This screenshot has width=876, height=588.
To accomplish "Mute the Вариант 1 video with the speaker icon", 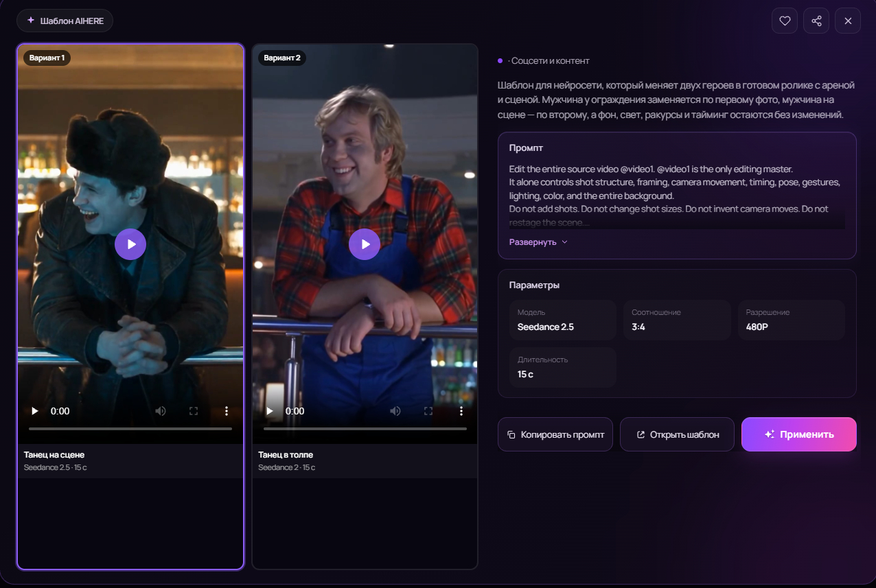I will coord(161,411).
